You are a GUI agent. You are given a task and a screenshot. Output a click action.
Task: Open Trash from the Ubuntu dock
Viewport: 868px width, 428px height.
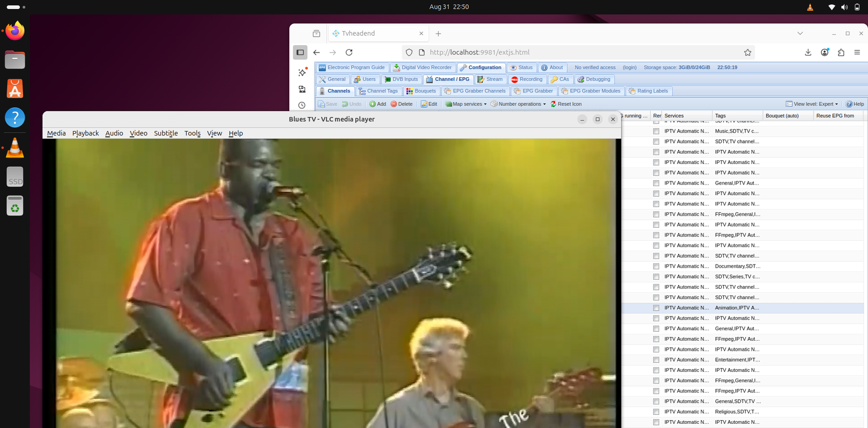click(x=15, y=206)
